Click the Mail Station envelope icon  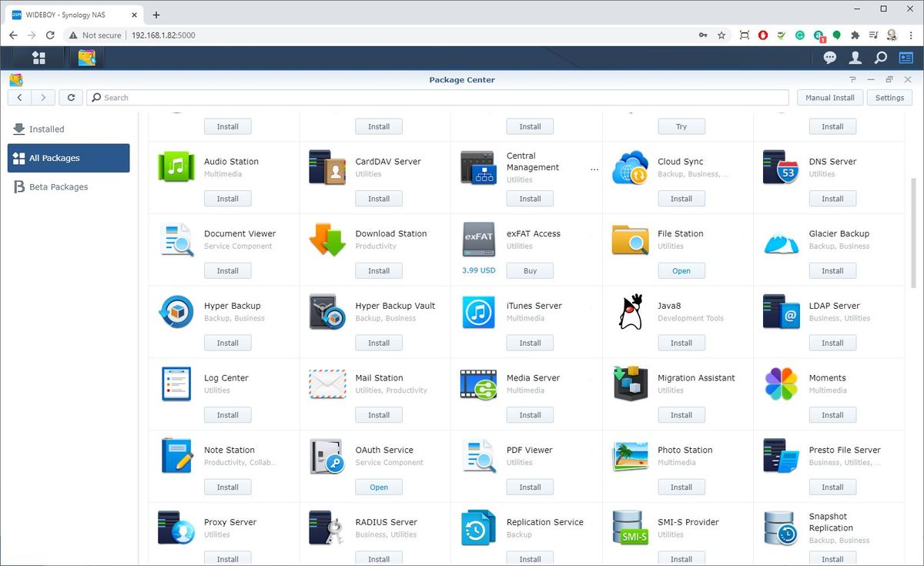coord(327,383)
